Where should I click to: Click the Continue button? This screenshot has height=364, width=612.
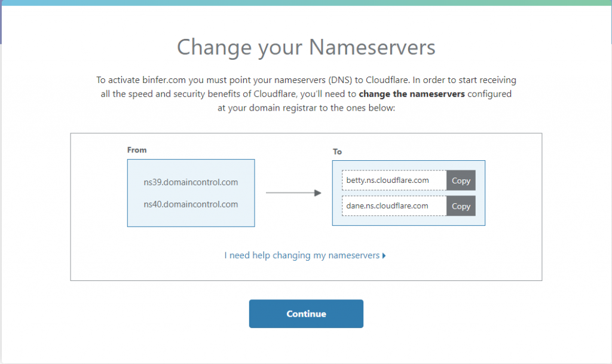click(306, 314)
